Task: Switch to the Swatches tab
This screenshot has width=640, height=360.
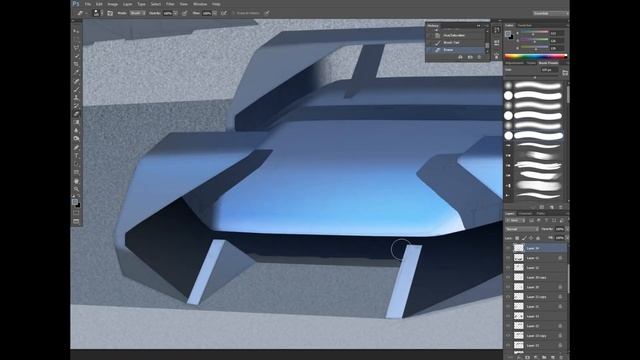Action: [x=524, y=25]
